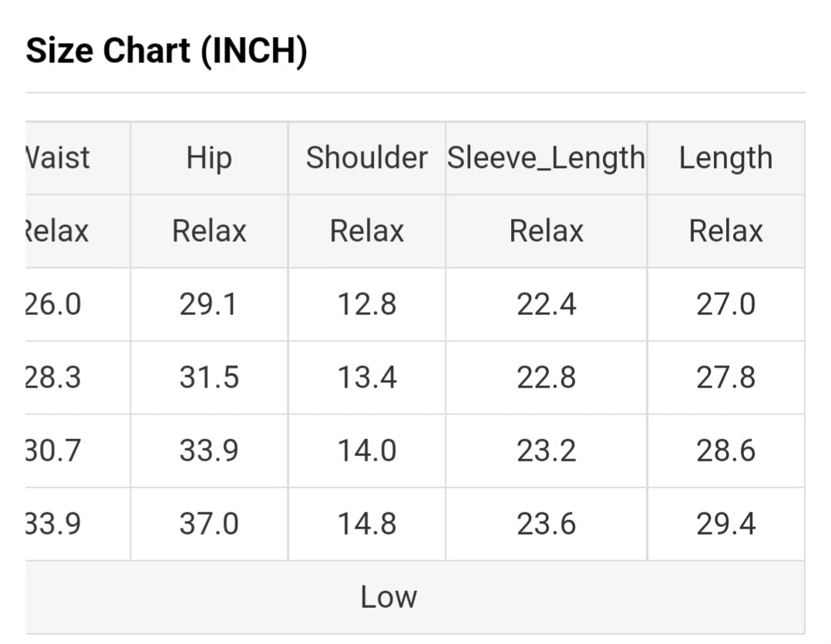
Task: Select the 28.6 length cell
Action: [x=725, y=451]
